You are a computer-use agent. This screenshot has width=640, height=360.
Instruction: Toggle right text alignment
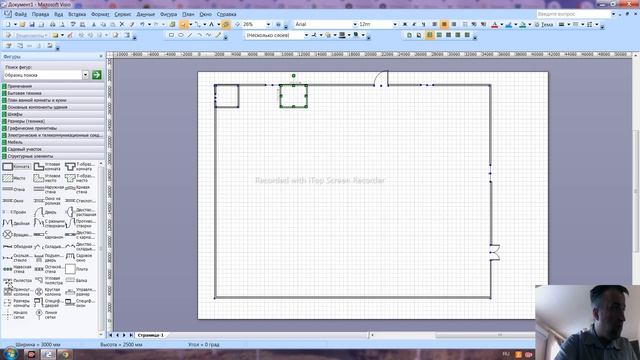(453, 24)
